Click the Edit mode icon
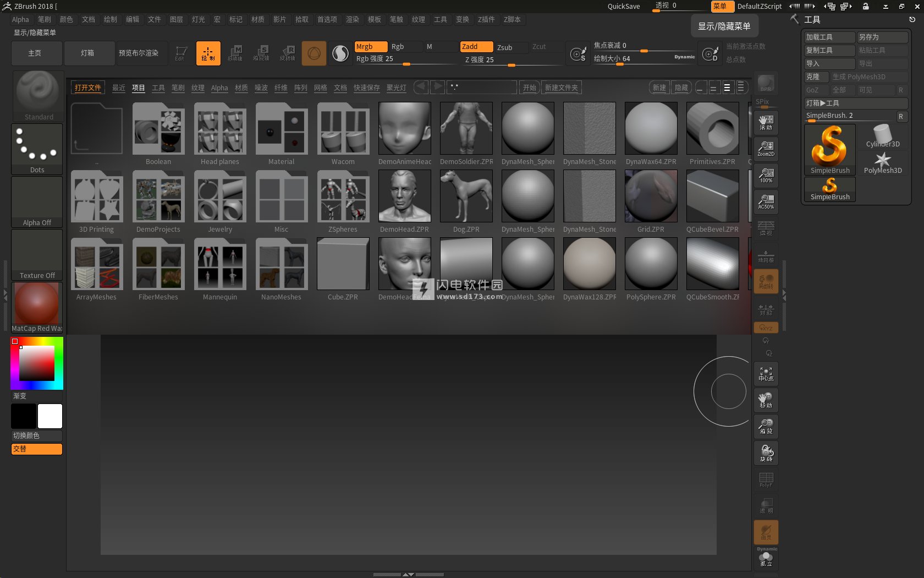Image resolution: width=924 pixels, height=578 pixels. click(180, 53)
